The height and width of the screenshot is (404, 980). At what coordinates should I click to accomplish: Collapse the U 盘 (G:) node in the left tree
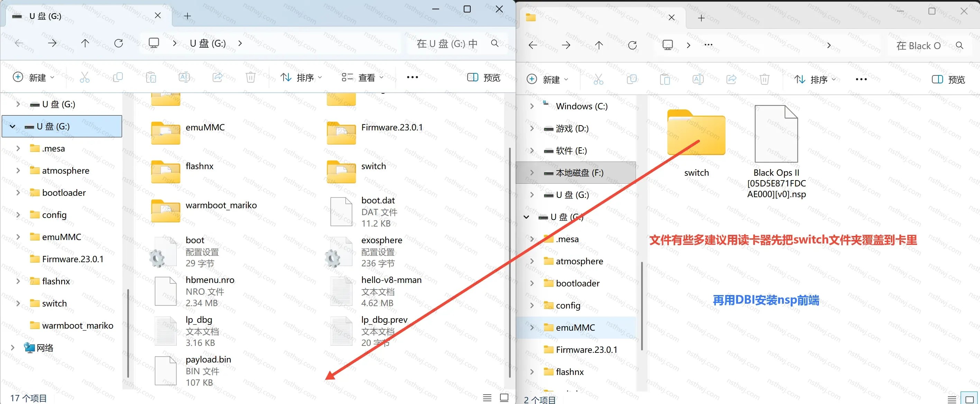click(12, 126)
